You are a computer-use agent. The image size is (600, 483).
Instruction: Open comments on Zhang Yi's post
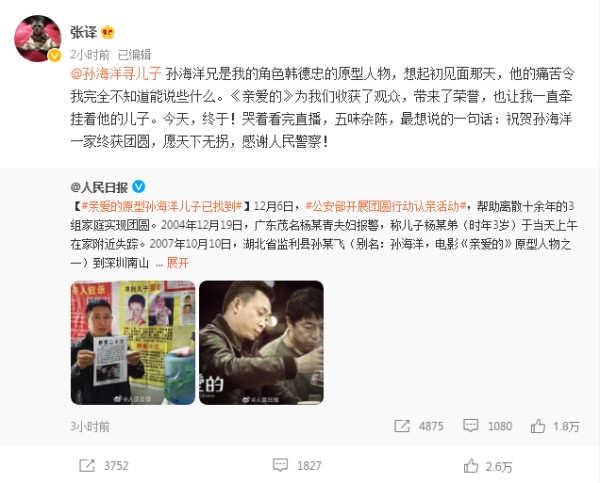tap(280, 465)
